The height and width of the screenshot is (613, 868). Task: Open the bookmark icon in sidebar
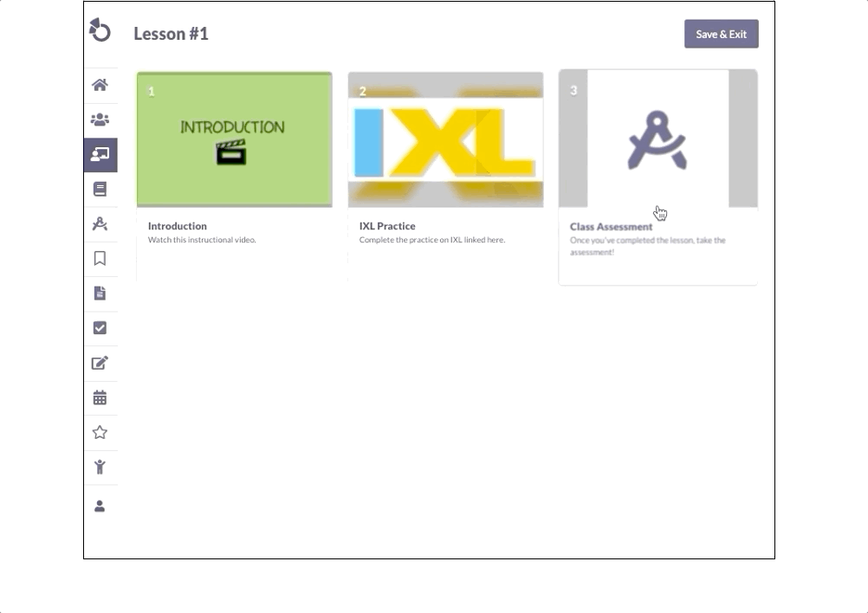[100, 258]
